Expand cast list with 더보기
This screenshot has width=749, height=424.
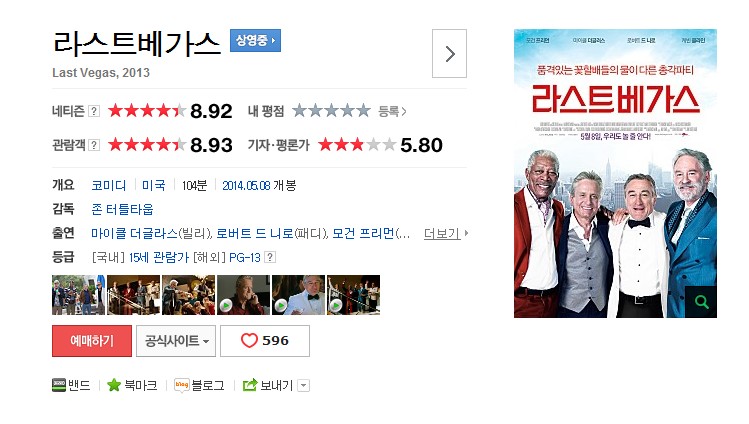point(446,233)
